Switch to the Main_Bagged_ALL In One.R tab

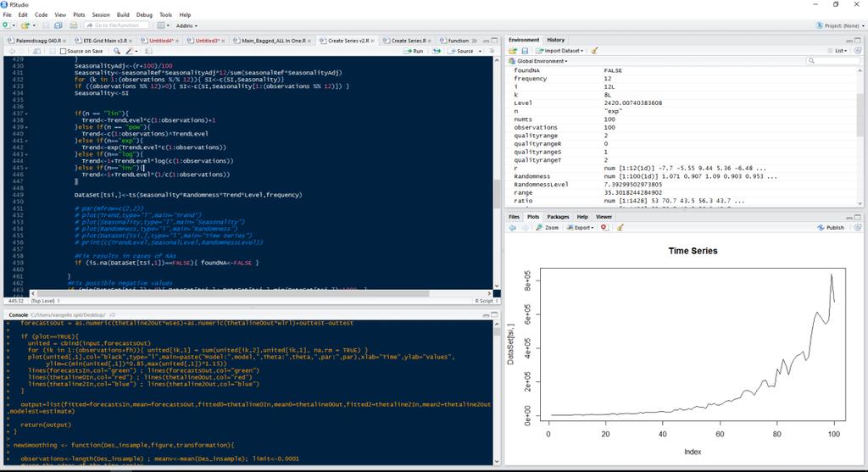click(274, 41)
